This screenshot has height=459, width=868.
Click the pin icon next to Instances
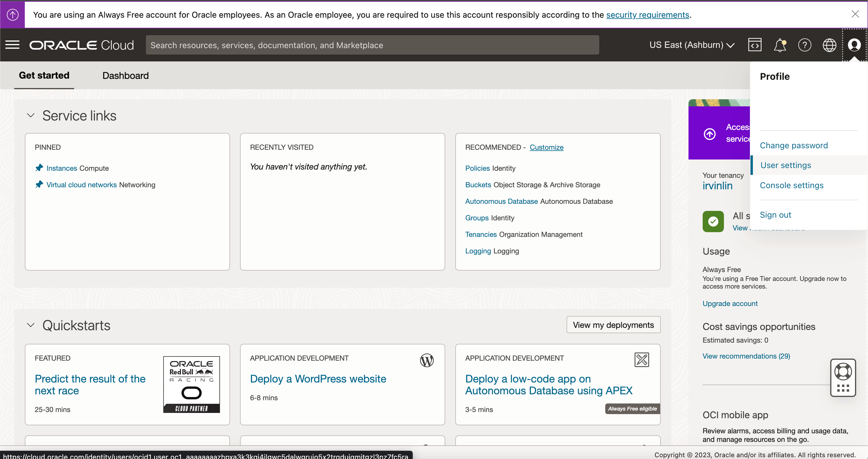40,167
